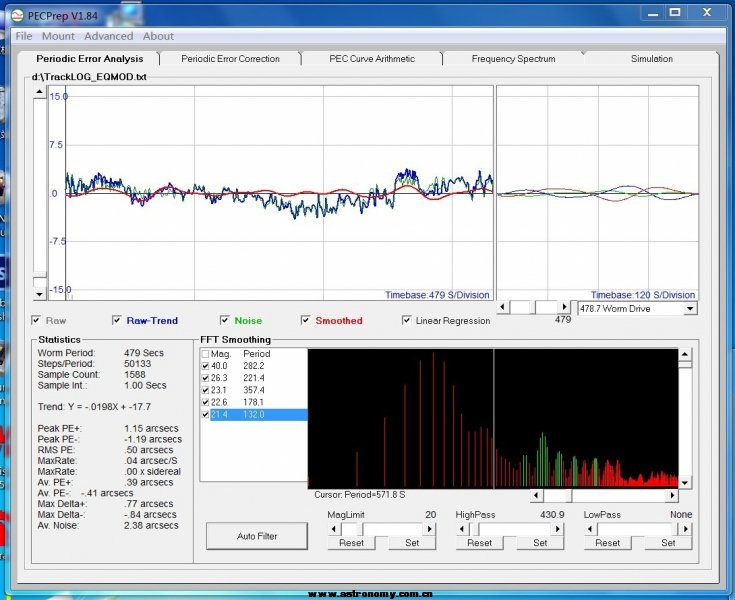The image size is (735, 600).
Task: Click the PECPrep application icon in title bar
Action: (x=17, y=16)
